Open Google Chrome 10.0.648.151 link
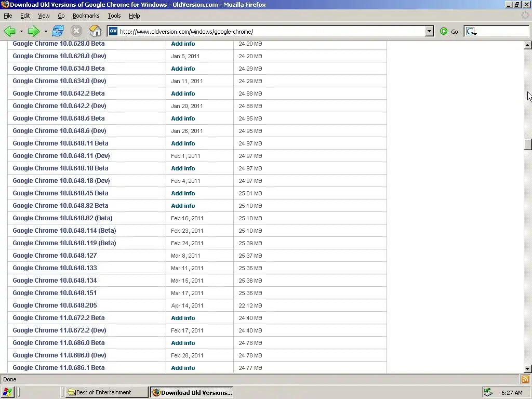532x399 pixels. point(55,293)
